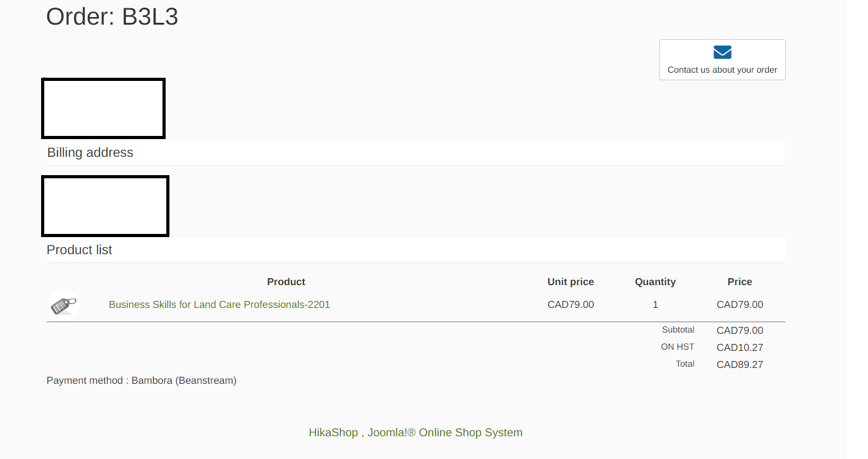This screenshot has height=459, width=868.
Task: Click the CAD79.00 unit price value
Action: [x=570, y=305]
